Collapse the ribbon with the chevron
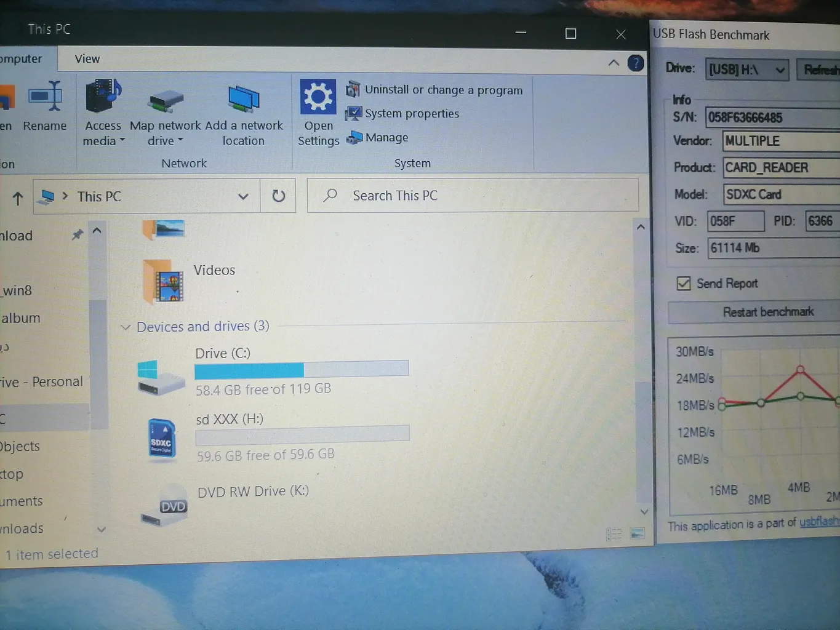840x630 pixels. (614, 63)
